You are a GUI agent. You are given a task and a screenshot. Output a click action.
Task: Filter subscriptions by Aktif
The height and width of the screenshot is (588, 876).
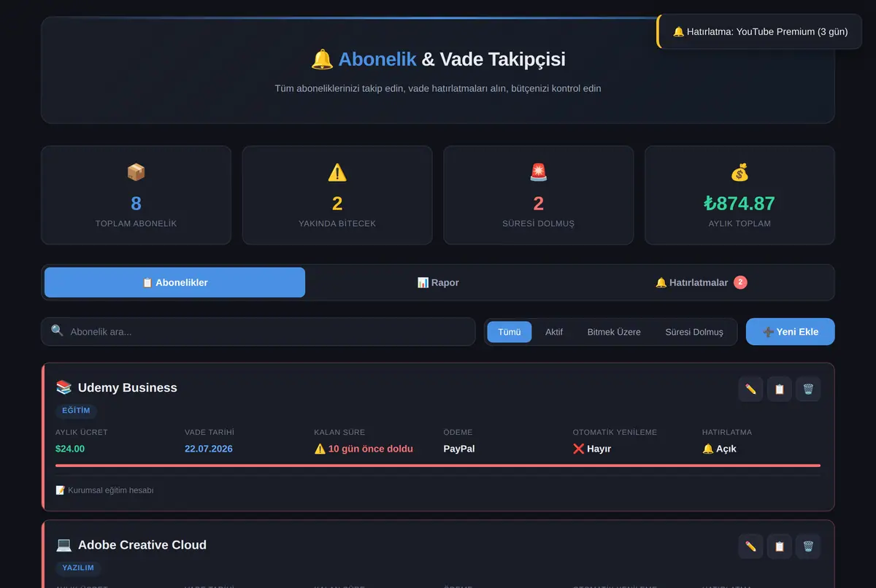click(554, 332)
